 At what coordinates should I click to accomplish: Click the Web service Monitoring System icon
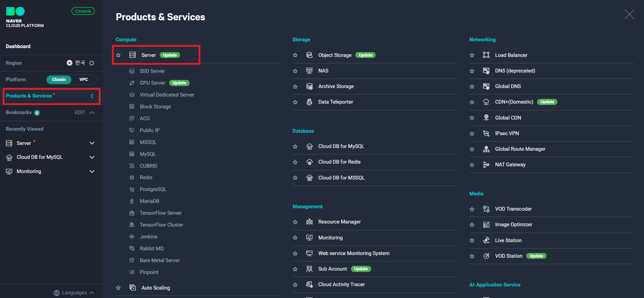(309, 253)
